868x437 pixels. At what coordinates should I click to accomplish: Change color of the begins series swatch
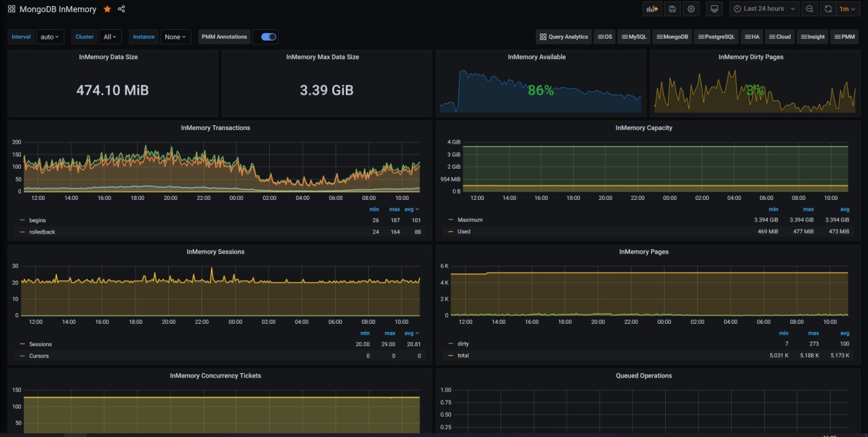click(22, 220)
